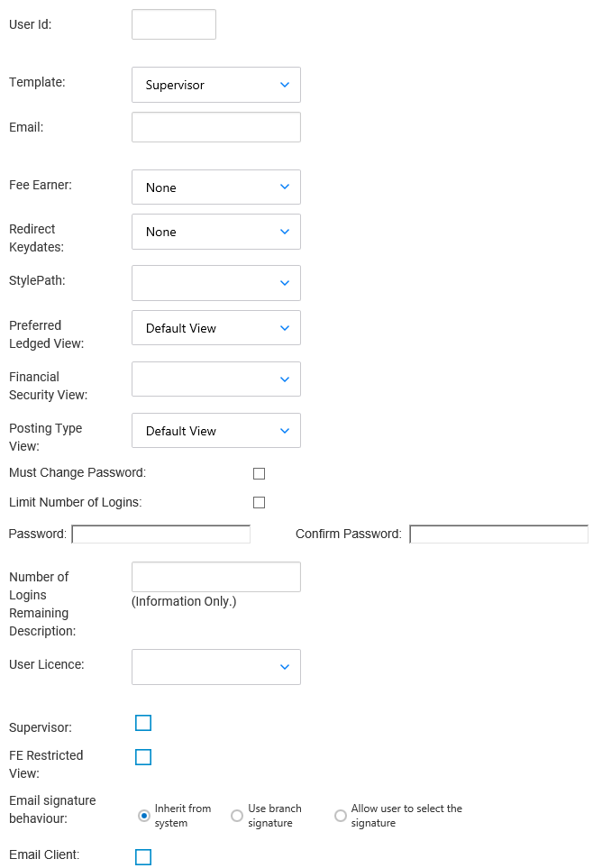Expand the User Licence dropdown
The image size is (593, 868).
pyautogui.click(x=216, y=667)
